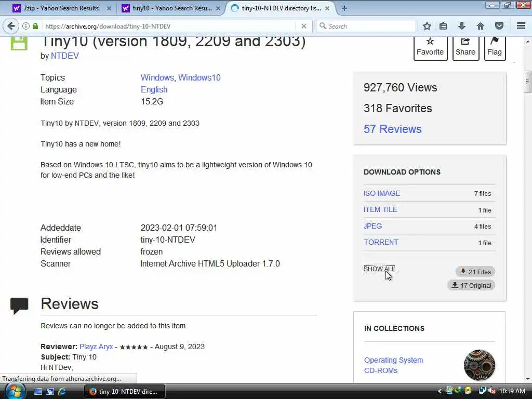Click the 318 Favorites text
The height and width of the screenshot is (399, 532).
click(x=397, y=108)
